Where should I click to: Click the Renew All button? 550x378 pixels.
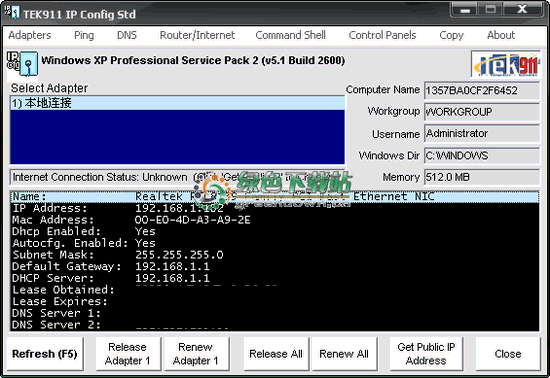[344, 354]
